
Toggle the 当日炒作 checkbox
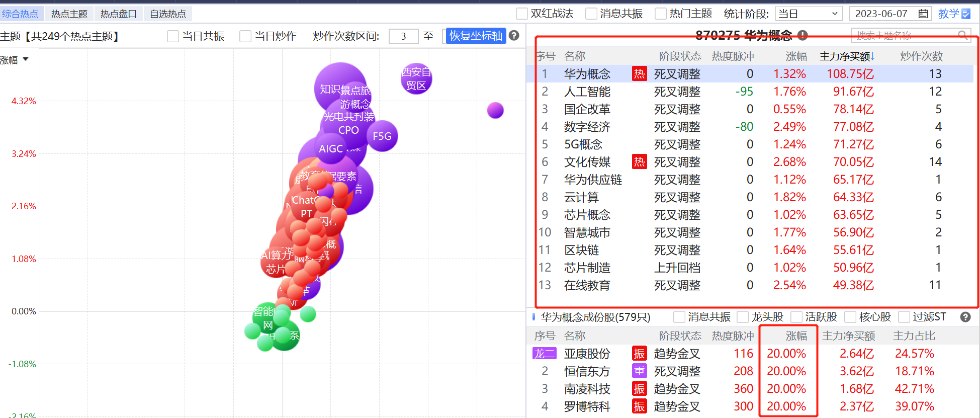[245, 36]
